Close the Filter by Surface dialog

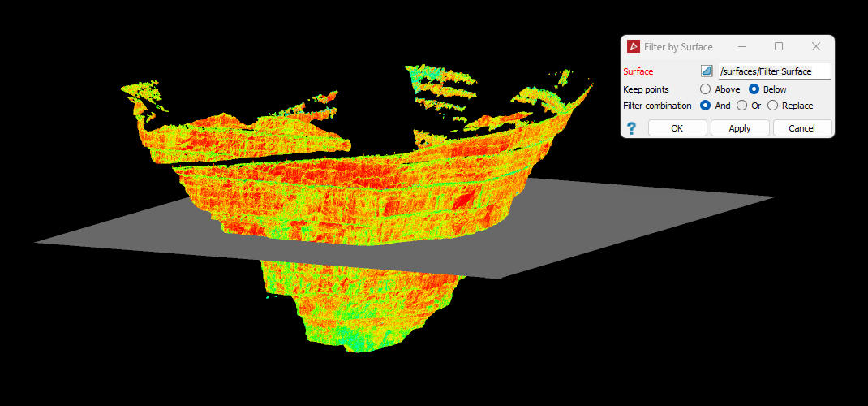(x=815, y=47)
